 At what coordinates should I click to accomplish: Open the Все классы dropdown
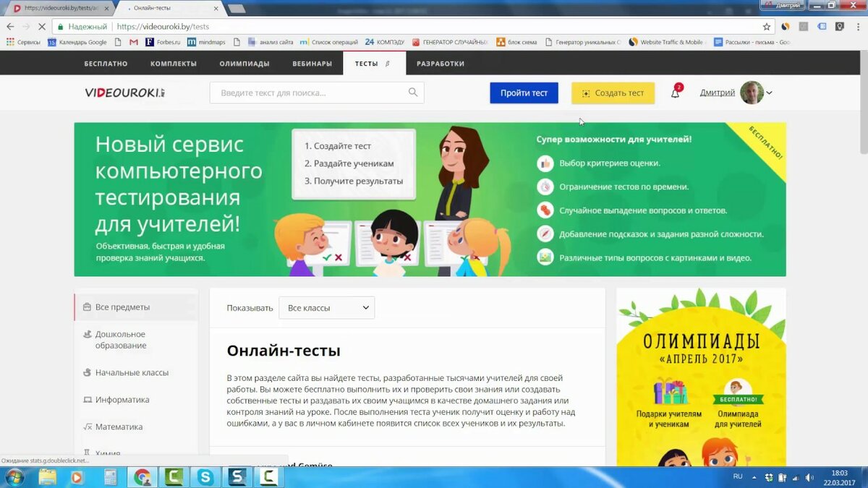pos(327,307)
